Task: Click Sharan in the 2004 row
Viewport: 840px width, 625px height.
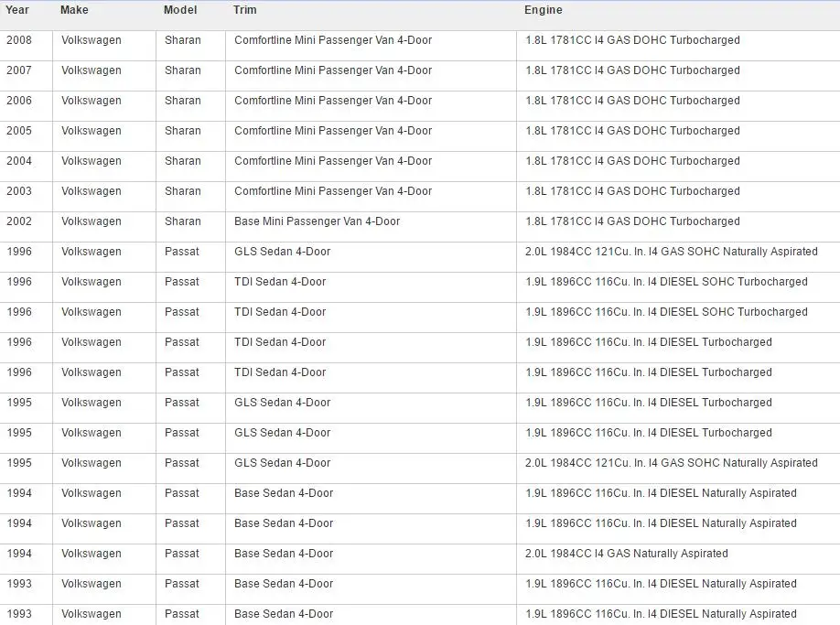Action: [x=183, y=161]
